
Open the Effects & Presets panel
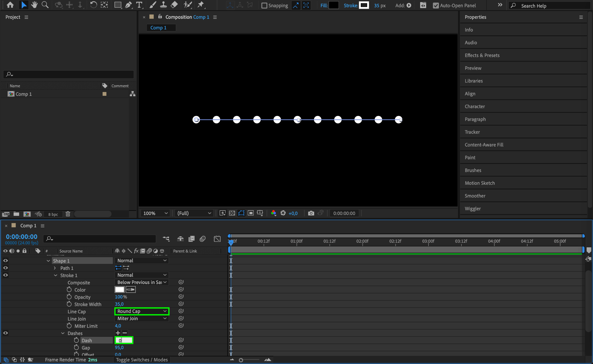(x=482, y=55)
